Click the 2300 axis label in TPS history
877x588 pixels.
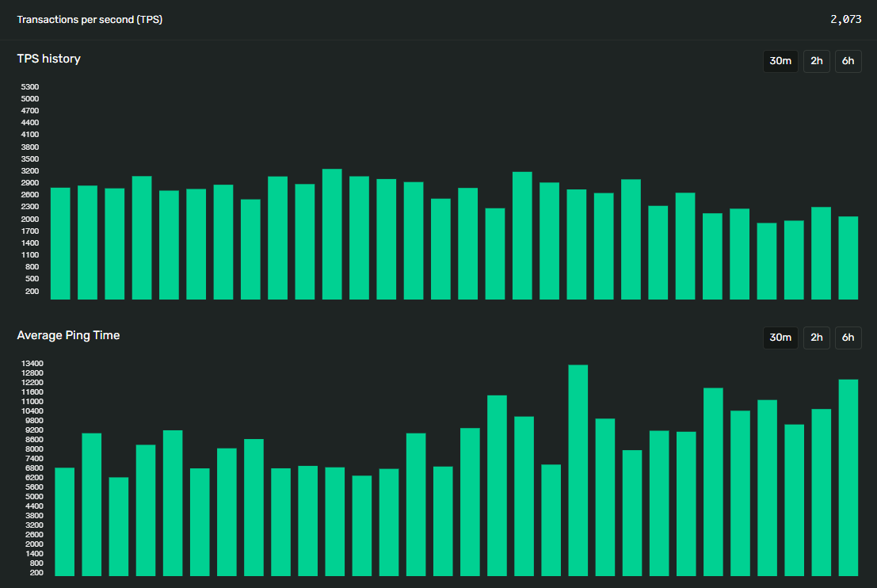coord(30,207)
